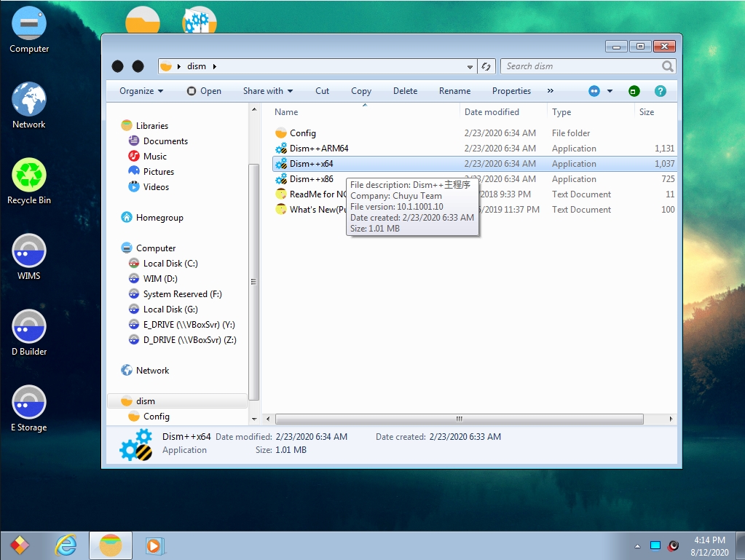The height and width of the screenshot is (560, 745).
Task: Launch Internet Explorer from taskbar
Action: (66, 545)
